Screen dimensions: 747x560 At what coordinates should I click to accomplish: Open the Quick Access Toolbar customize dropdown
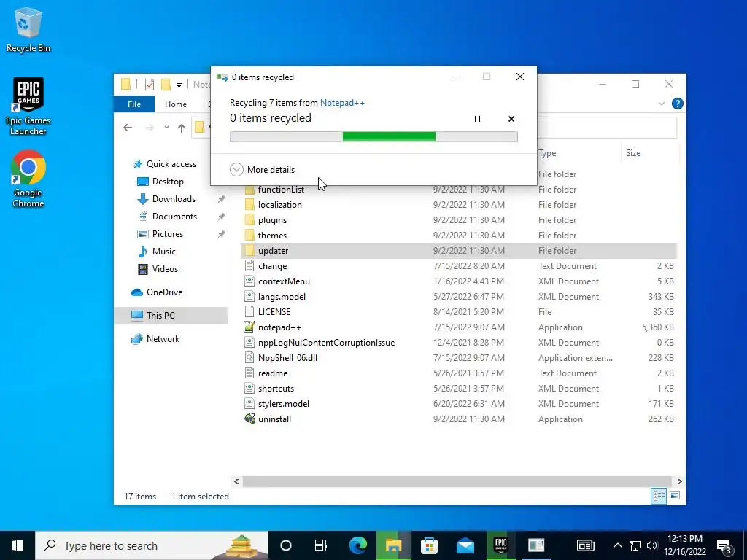(x=179, y=85)
